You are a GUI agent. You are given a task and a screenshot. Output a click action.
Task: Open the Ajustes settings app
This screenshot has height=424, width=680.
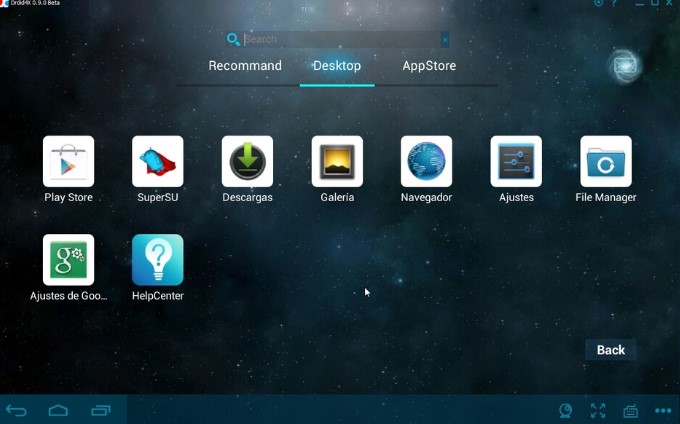[516, 161]
